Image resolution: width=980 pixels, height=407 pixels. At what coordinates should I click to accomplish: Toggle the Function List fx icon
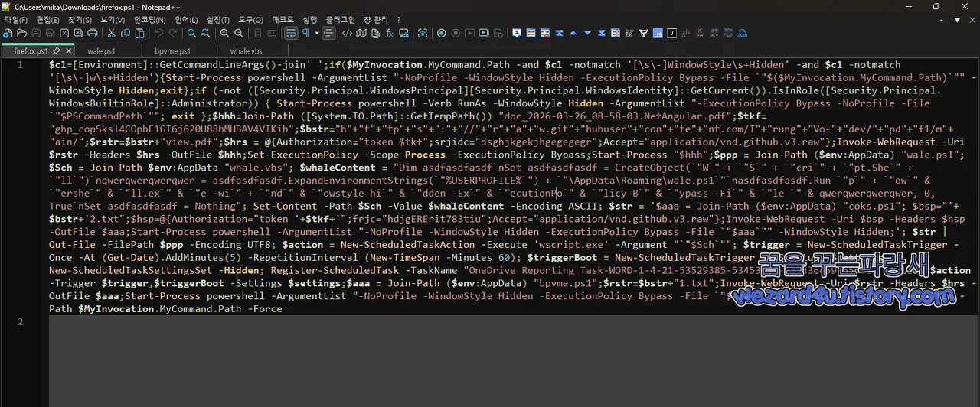coord(389,34)
